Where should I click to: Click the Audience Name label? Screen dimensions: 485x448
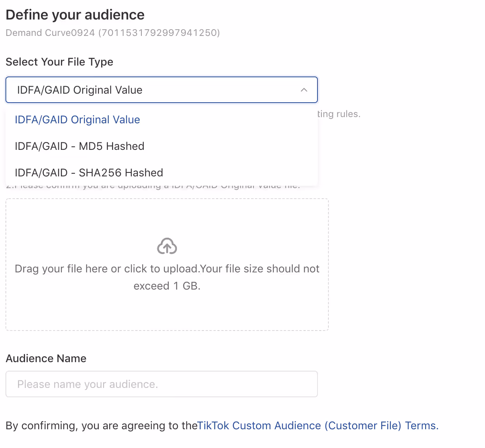tap(46, 359)
